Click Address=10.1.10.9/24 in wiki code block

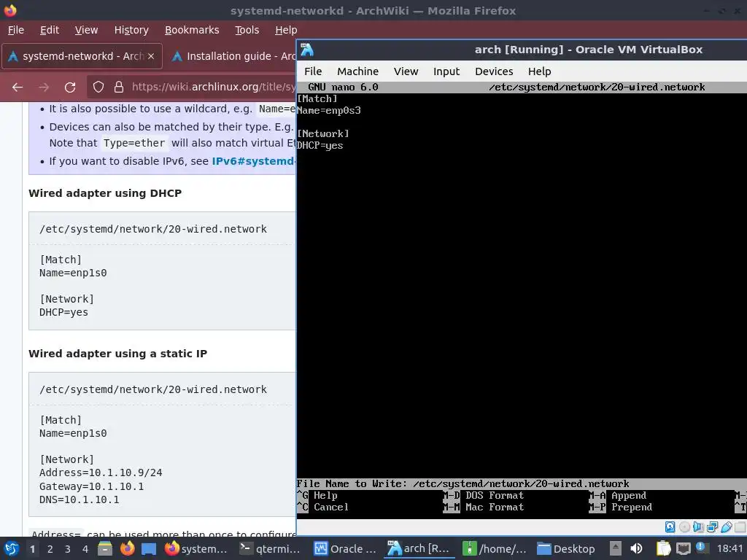click(x=101, y=472)
